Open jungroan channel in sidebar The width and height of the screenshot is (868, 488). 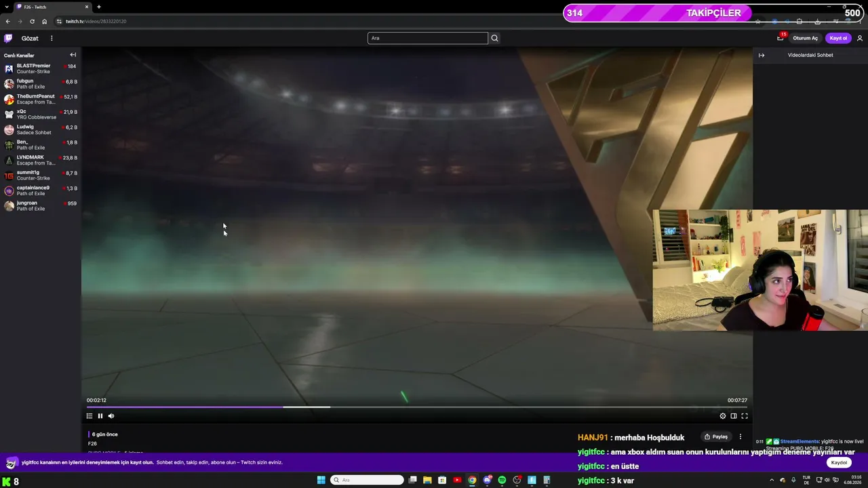point(41,206)
